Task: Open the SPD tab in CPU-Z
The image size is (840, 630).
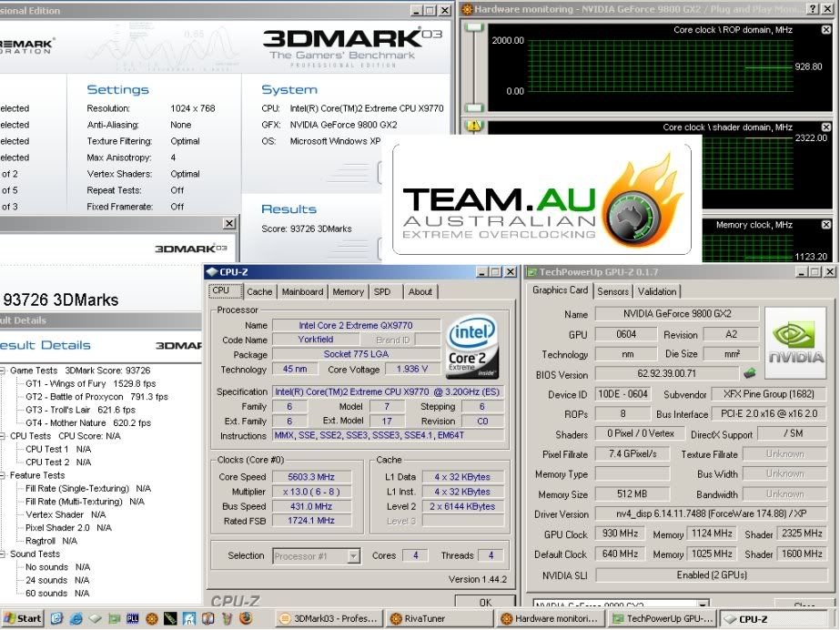Action: [x=382, y=291]
